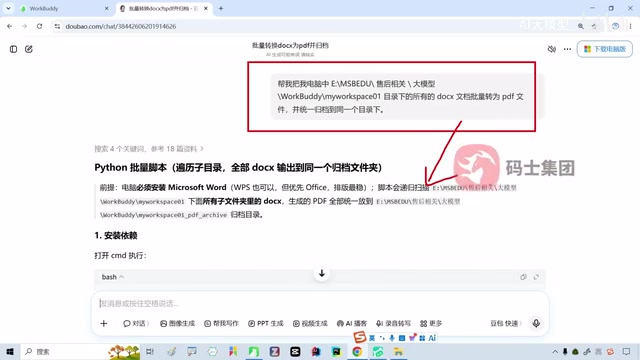Screen dimensions: 640x360
Task: Select the 图像生成 image generation tool
Action: (178, 323)
